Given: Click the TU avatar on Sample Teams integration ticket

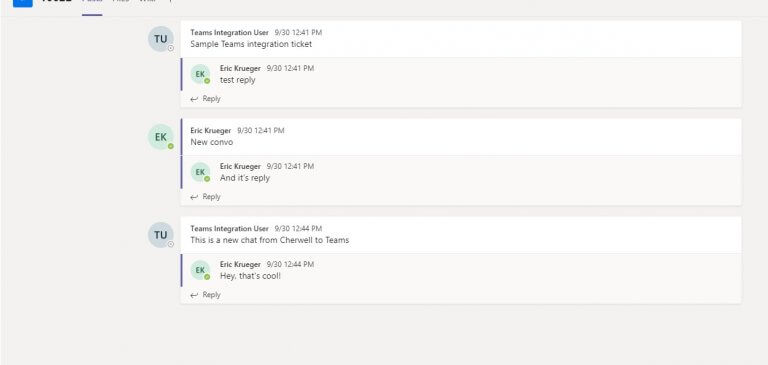Looking at the screenshot, I should (161, 39).
